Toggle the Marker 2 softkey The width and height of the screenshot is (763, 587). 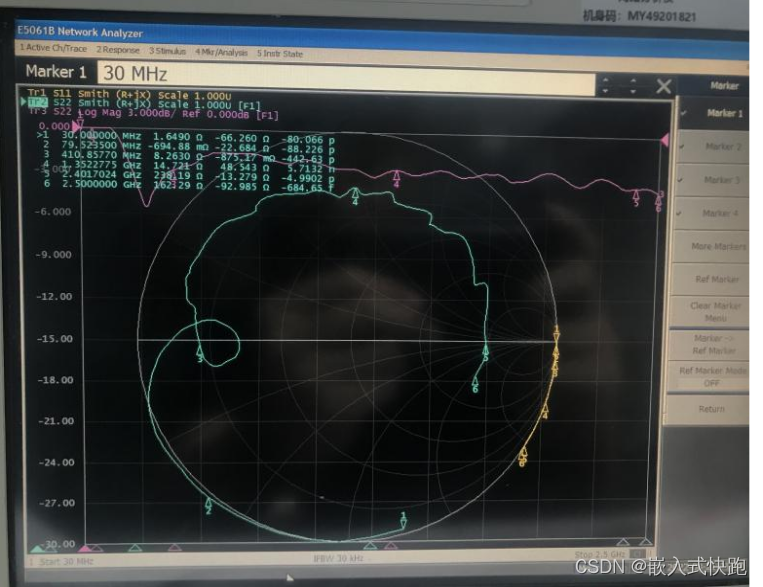[713, 146]
